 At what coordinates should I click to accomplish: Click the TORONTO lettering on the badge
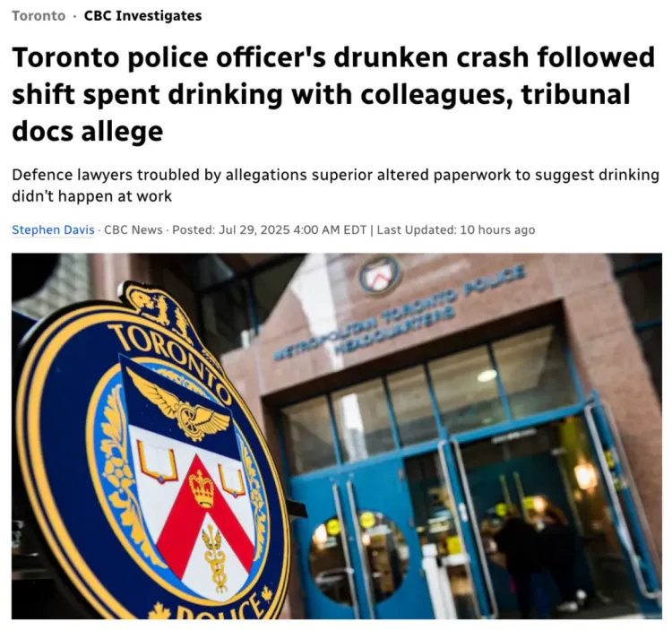[x=169, y=357]
